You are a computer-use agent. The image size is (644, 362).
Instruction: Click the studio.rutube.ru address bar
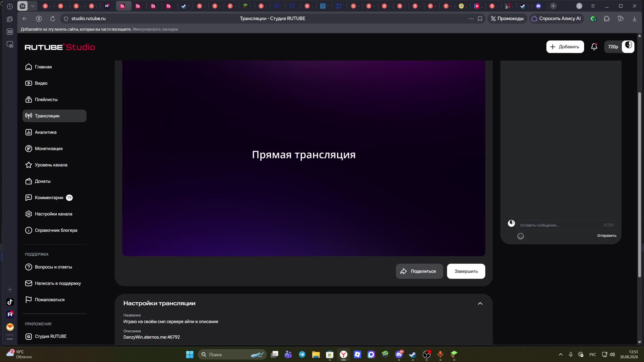[89, 19]
